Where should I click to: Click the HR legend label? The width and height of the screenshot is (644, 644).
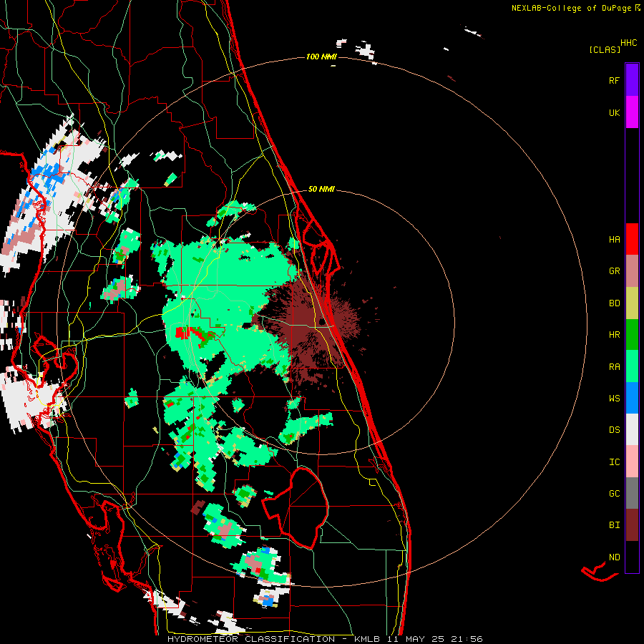(x=614, y=335)
